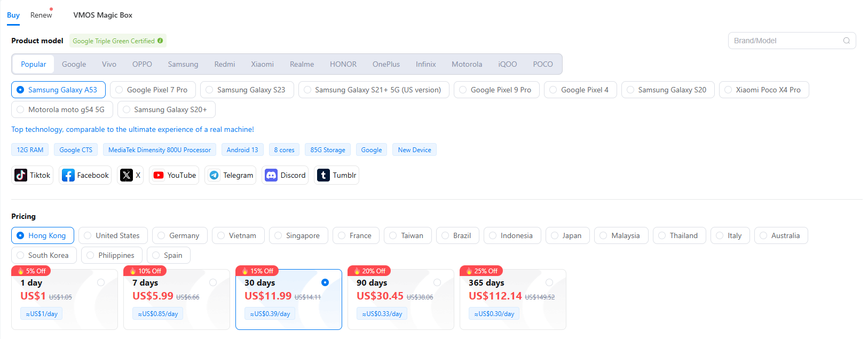Click the Discord icon
This screenshot has width=868, height=339.
tap(271, 175)
